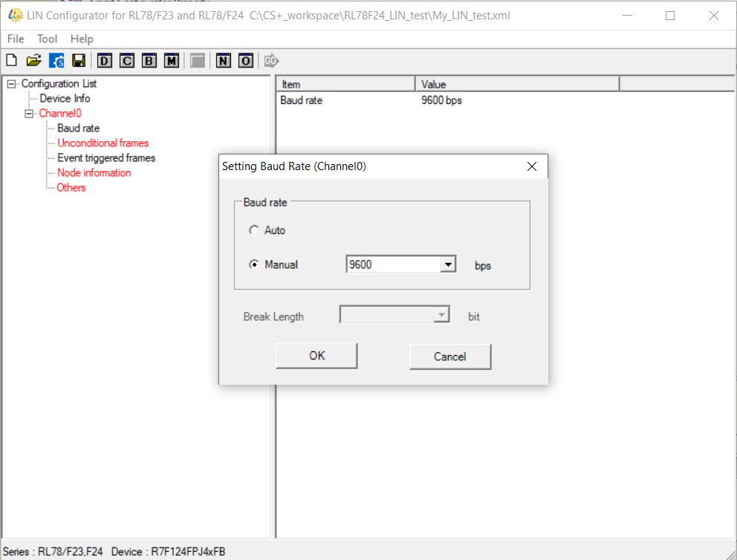Click the LIN Configurator app icon in title bar
Viewport: 737px width, 560px height.
click(15, 16)
